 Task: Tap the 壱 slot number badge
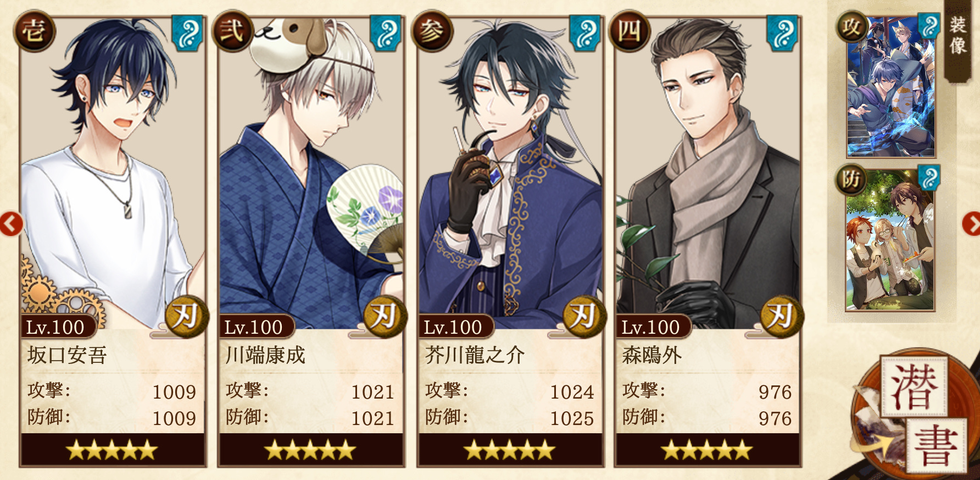(34, 31)
